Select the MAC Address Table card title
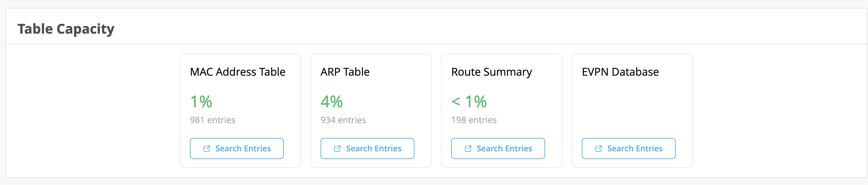 [x=238, y=72]
